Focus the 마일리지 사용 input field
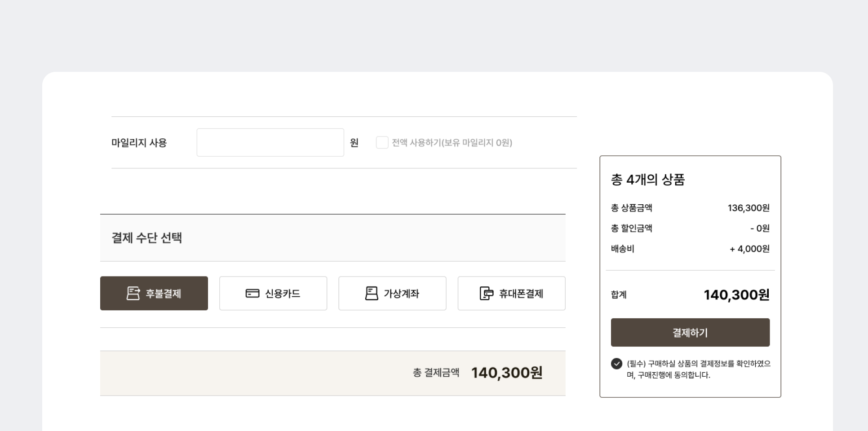The image size is (868, 431). 270,143
